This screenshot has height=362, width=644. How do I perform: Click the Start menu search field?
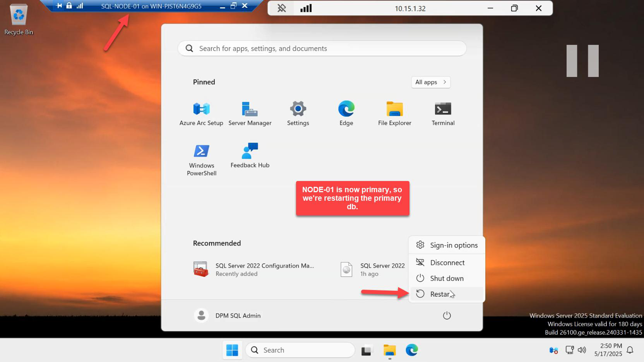(322, 48)
